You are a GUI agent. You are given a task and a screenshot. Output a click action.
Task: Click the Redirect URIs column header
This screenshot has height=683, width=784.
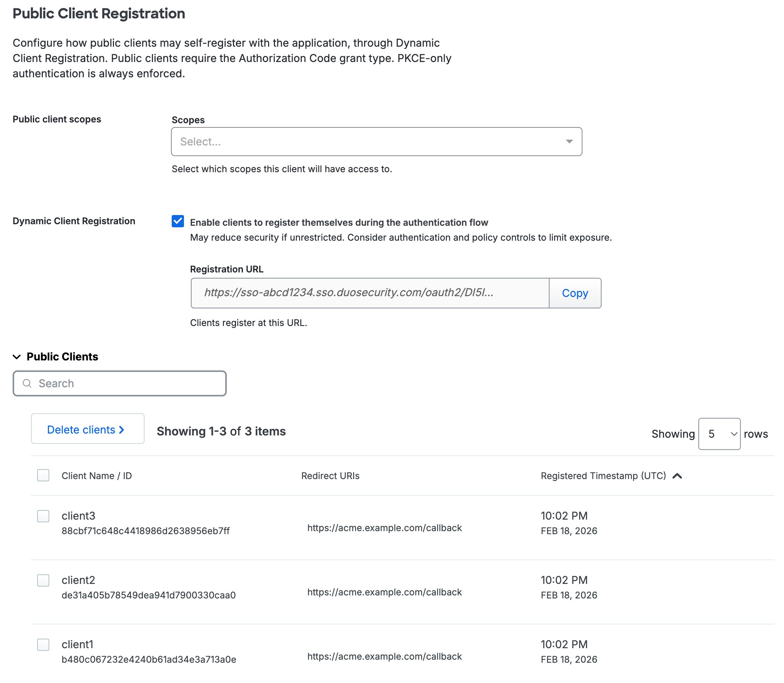pos(330,476)
